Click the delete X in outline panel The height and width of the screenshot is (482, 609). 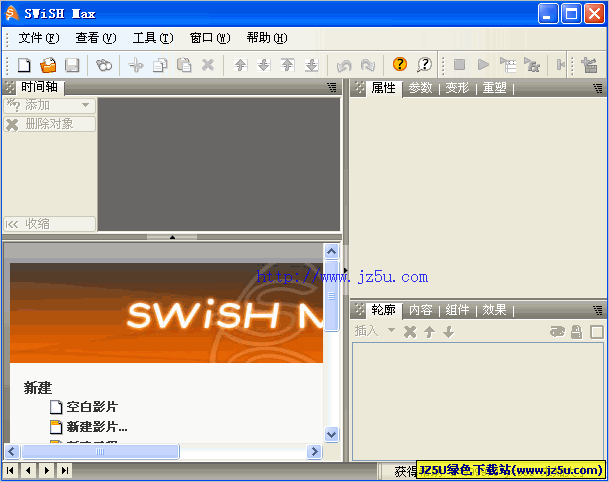click(410, 332)
